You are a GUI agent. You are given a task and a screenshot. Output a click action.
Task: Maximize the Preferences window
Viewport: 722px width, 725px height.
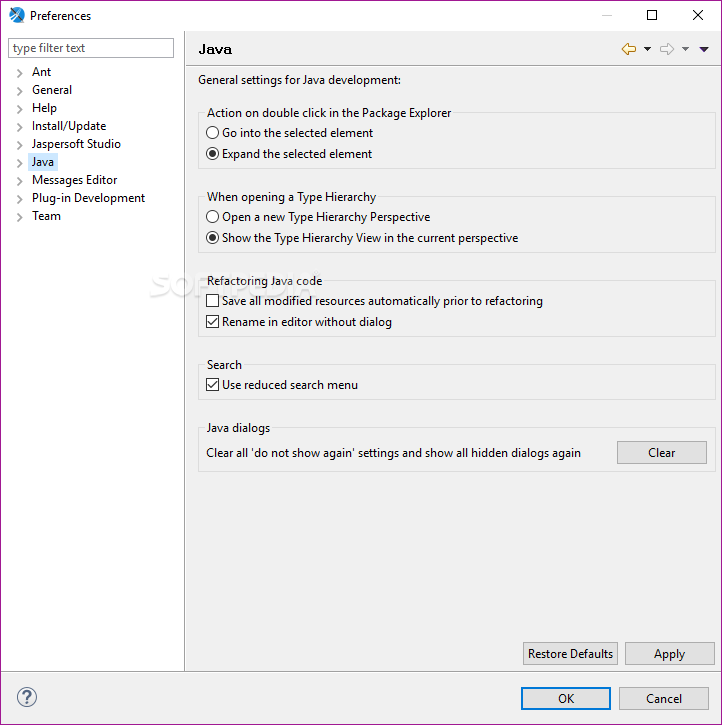pos(652,15)
